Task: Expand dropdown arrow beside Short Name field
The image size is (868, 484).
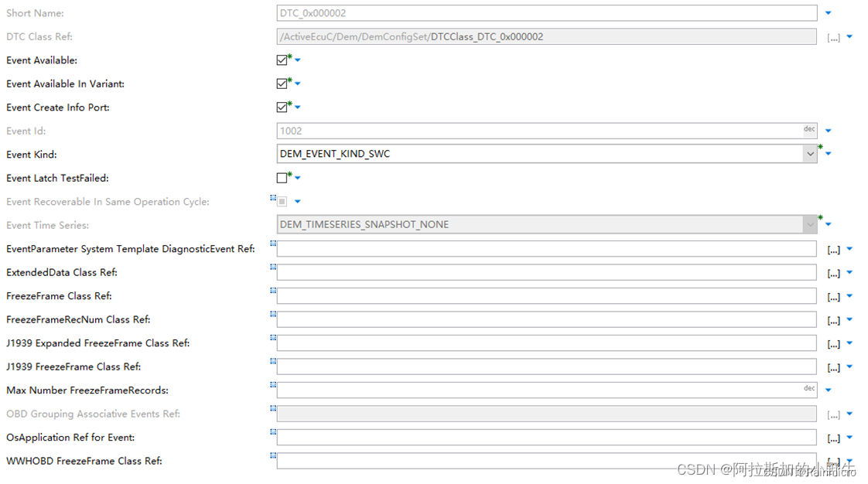Action: (828, 12)
